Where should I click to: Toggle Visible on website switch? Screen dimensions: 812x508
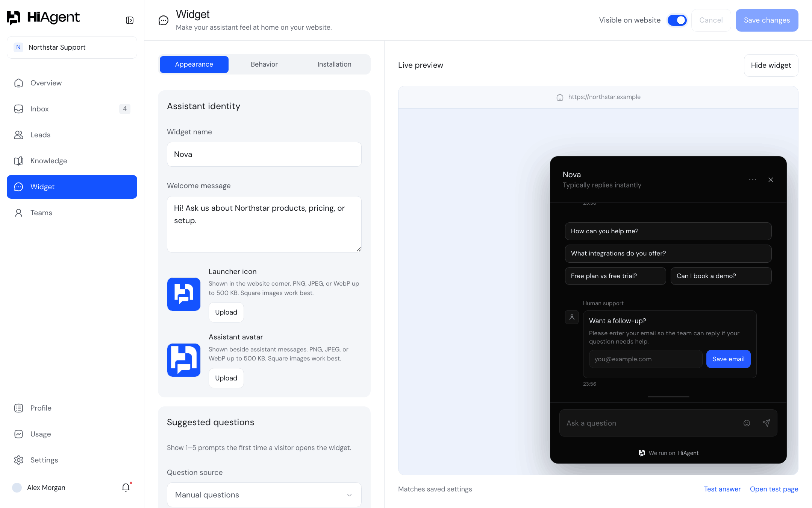[677, 20]
